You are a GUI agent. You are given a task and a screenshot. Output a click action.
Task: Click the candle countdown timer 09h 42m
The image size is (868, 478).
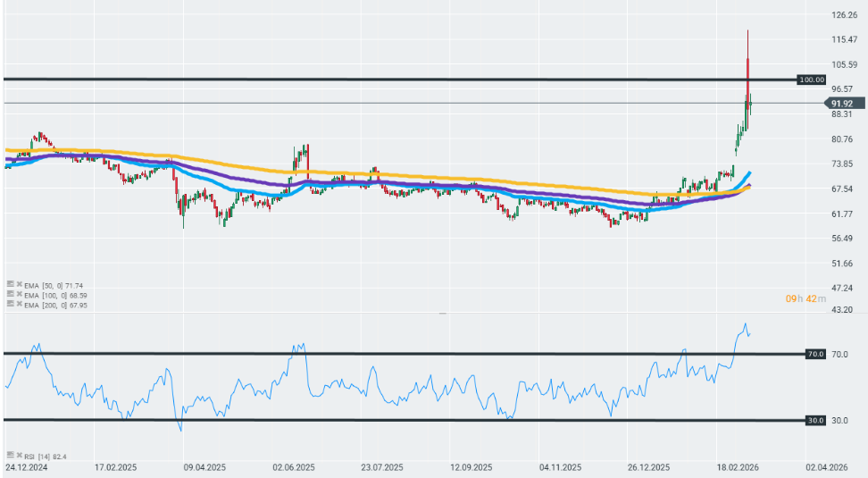pyautogui.click(x=805, y=298)
